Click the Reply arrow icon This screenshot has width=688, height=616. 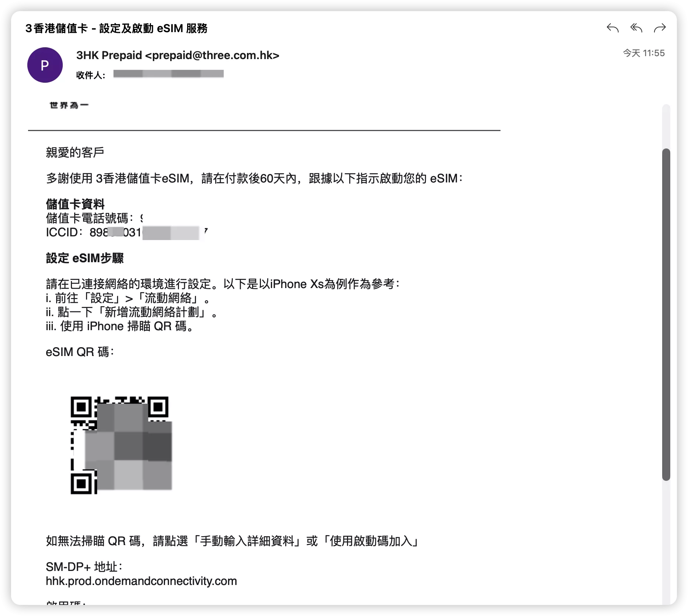pyautogui.click(x=613, y=28)
